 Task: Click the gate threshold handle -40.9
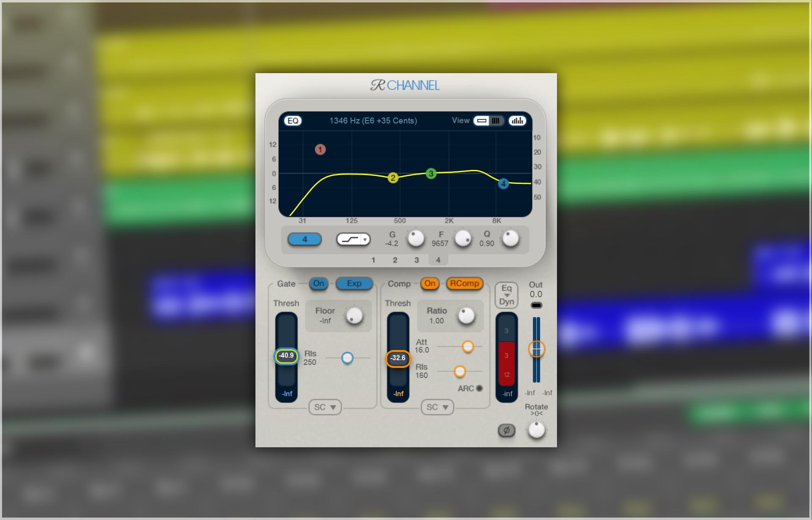coord(286,356)
